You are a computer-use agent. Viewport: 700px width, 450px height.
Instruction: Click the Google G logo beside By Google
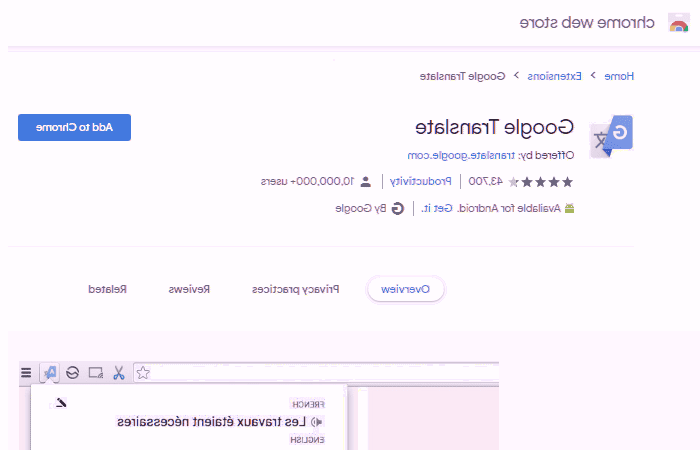pos(397,208)
